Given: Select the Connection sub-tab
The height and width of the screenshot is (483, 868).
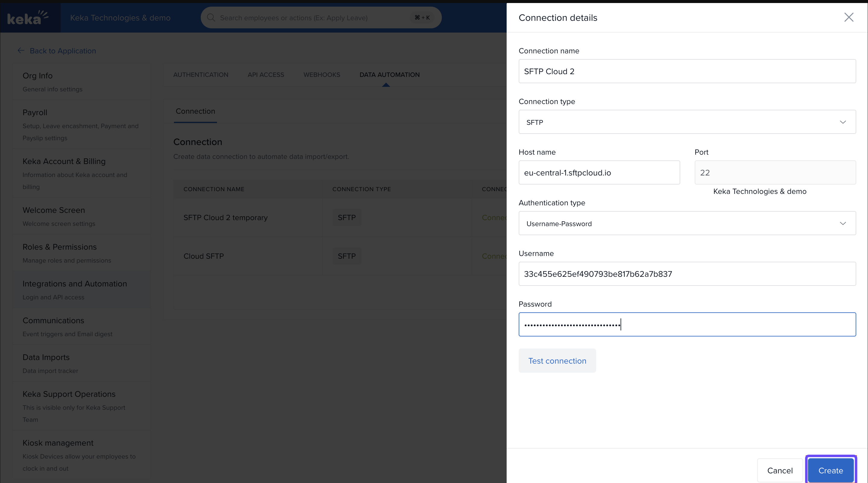Looking at the screenshot, I should 195,111.
